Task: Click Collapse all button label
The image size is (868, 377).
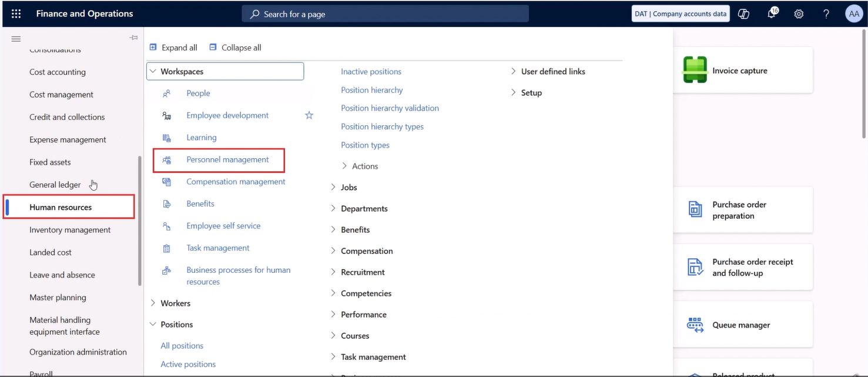Action: tap(242, 48)
